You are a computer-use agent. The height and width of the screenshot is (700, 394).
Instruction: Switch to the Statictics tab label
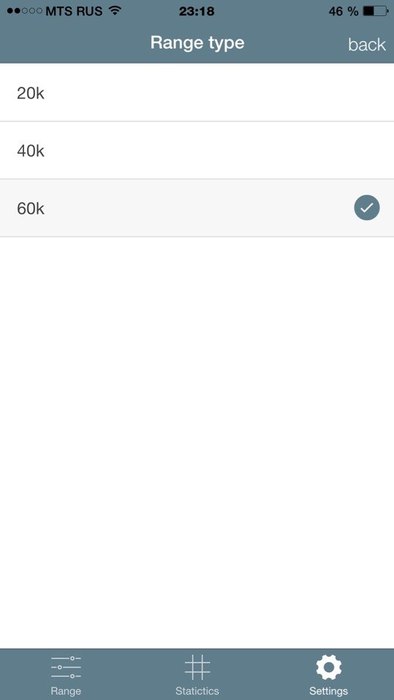[x=197, y=691]
